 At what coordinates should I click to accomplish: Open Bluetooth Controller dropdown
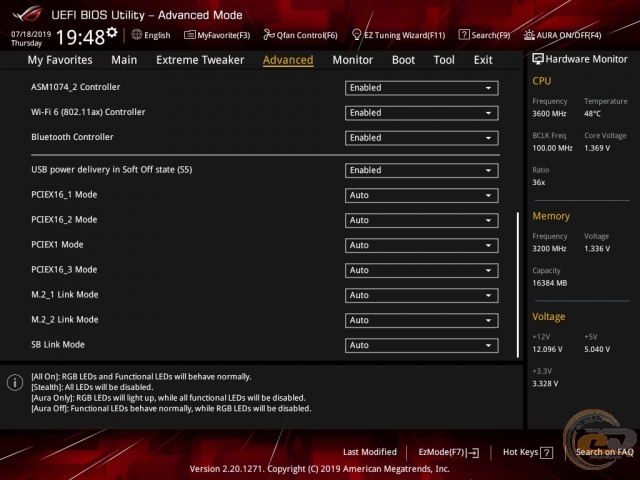422,138
